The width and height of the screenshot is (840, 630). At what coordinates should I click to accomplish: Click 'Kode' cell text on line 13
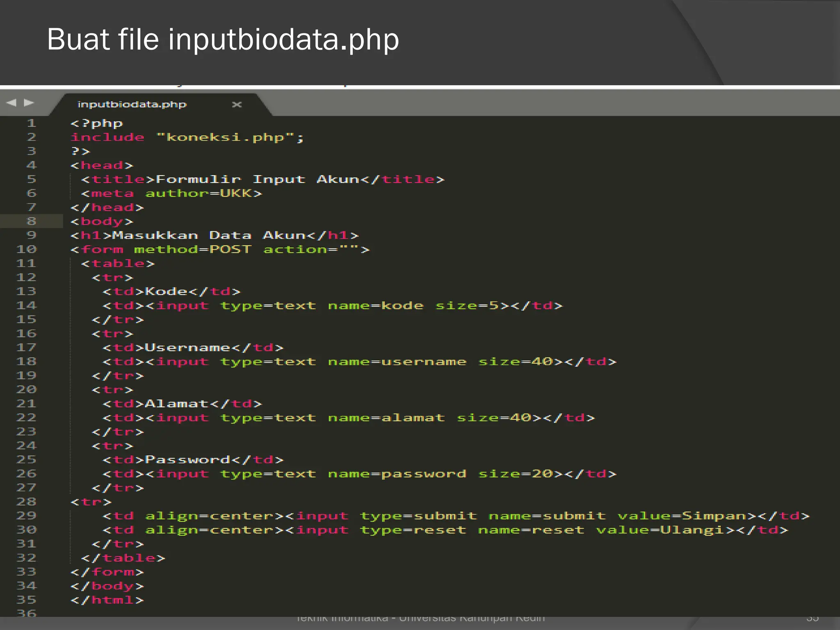point(167,291)
